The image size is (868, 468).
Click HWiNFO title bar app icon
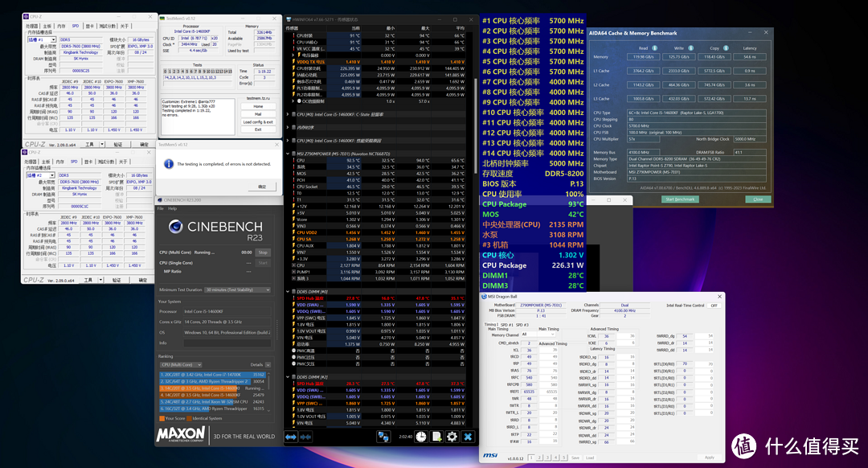coord(289,19)
